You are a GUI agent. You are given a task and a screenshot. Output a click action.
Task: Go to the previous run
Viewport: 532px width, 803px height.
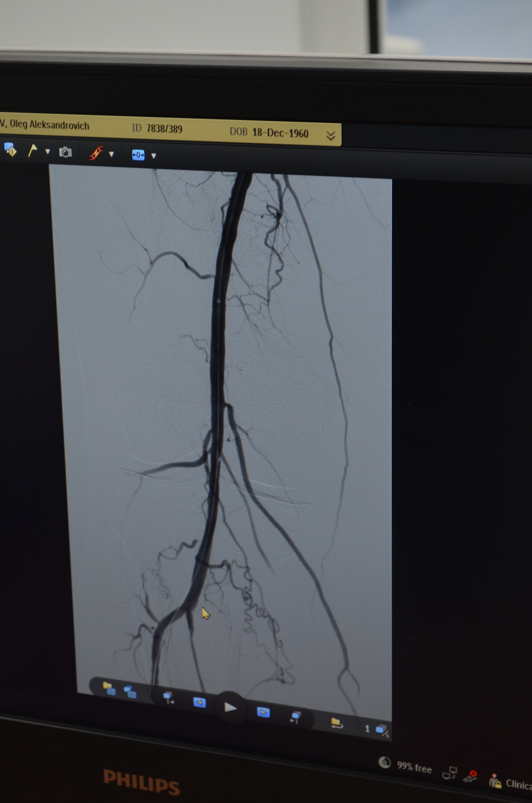click(x=168, y=698)
